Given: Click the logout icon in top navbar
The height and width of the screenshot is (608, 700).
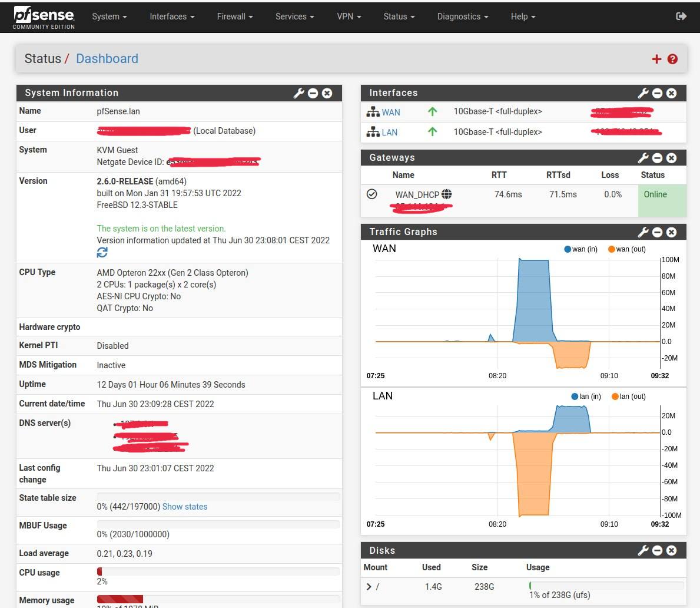Looking at the screenshot, I should tap(681, 16).
